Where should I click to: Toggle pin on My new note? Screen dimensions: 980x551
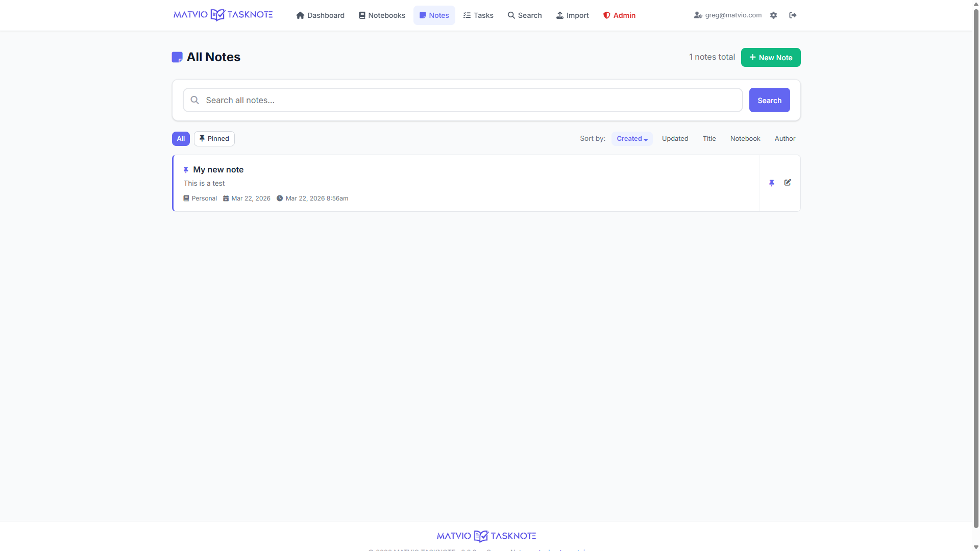pyautogui.click(x=772, y=183)
